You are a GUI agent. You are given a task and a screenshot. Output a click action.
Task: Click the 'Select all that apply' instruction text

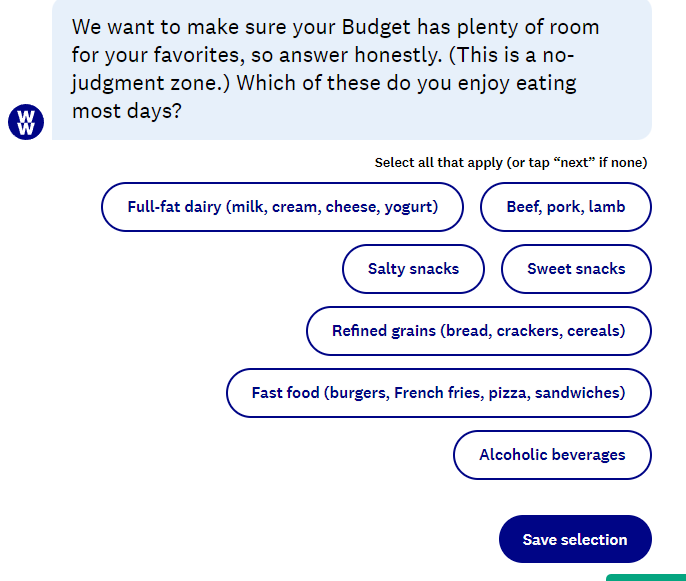tap(511, 163)
